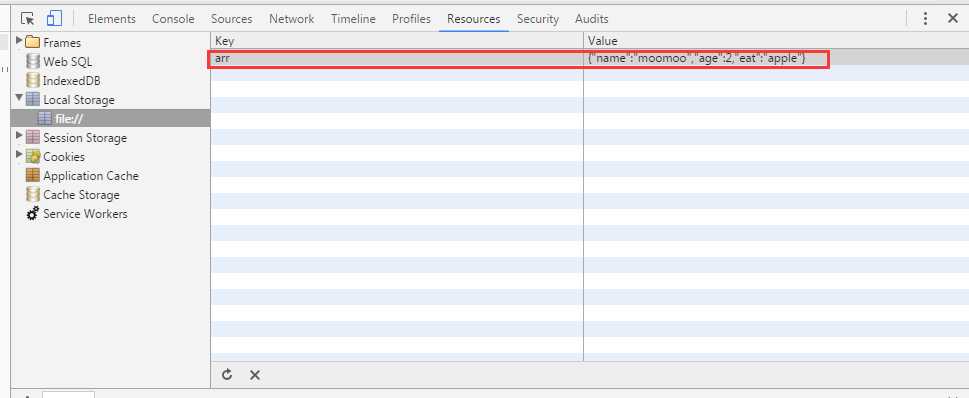Expand the Session Storage tree node
Viewport: 969px width, 398px height.
pos(19,135)
